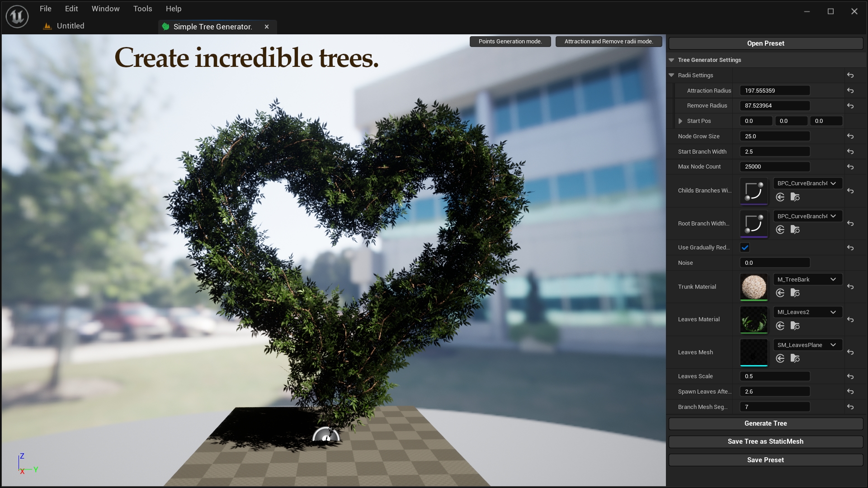Browse to Root Branch Width curve asset
Viewport: 868px width, 488px height.
click(795, 230)
